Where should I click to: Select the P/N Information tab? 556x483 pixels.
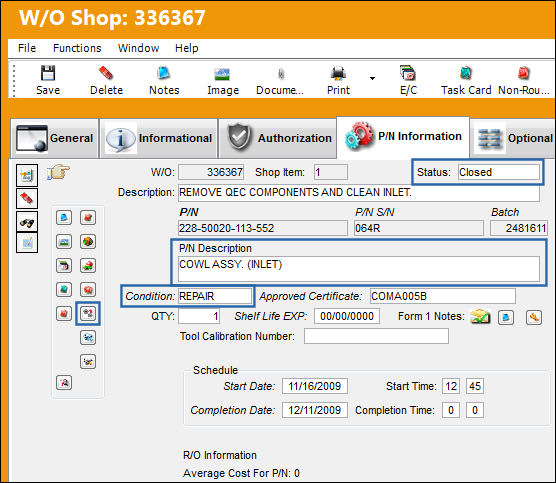click(x=403, y=137)
